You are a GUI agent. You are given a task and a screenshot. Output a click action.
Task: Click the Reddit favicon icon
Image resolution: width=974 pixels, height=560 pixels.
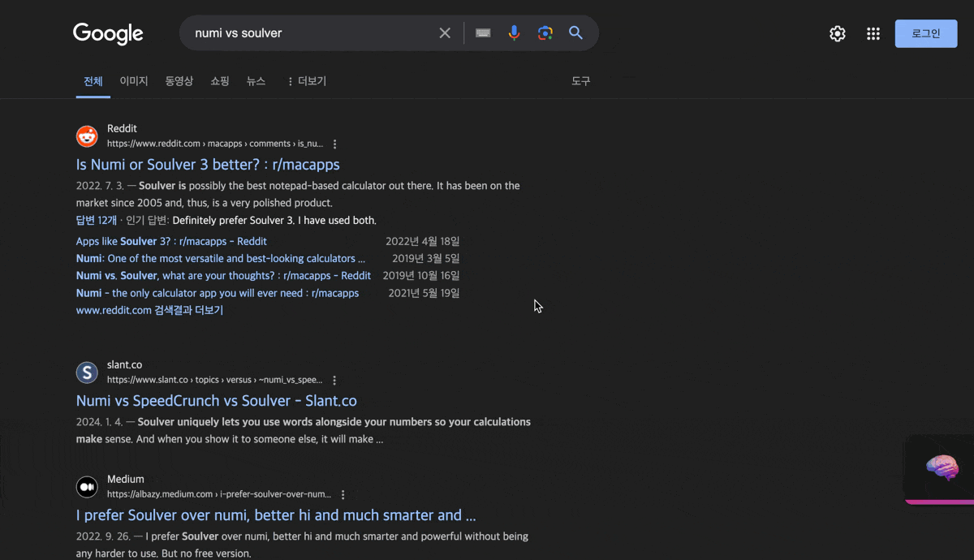[87, 136]
